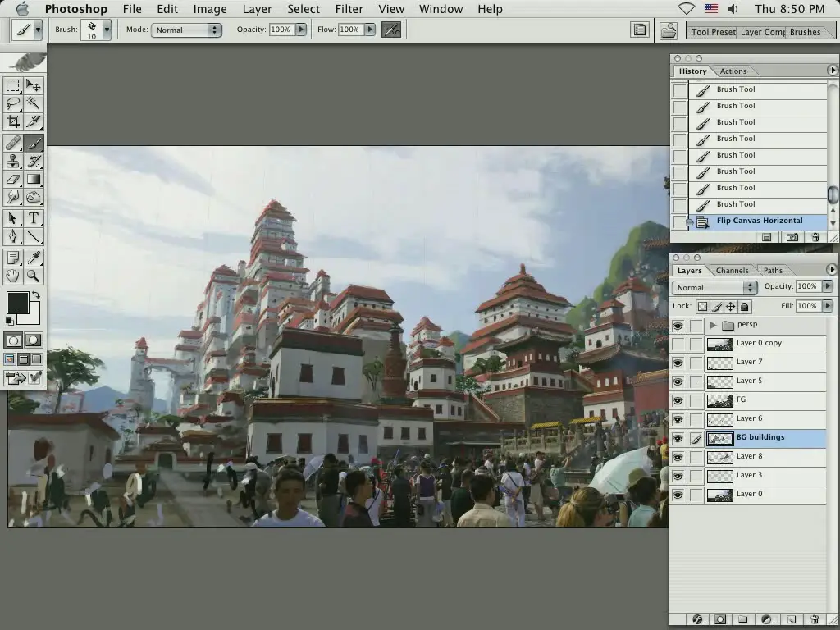840x630 pixels.
Task: Switch to the Paths tab
Action: pyautogui.click(x=773, y=271)
